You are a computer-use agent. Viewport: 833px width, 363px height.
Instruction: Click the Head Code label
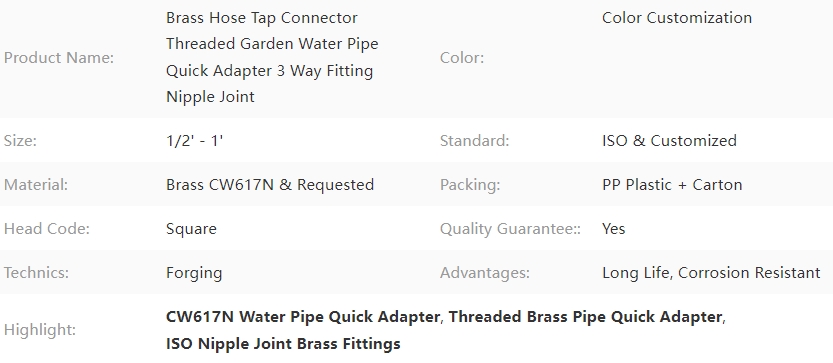click(x=47, y=229)
